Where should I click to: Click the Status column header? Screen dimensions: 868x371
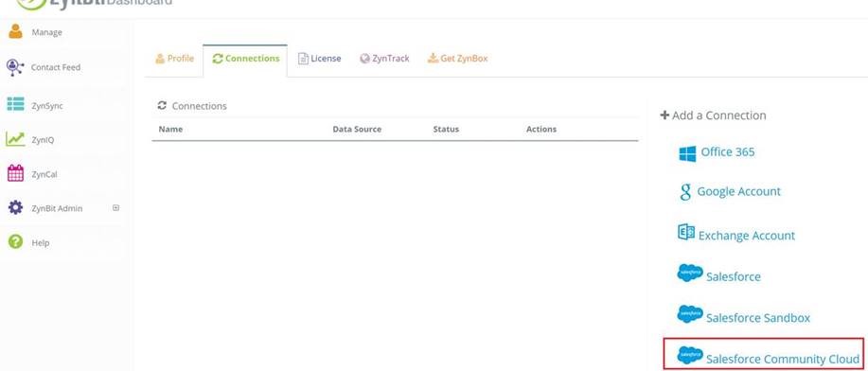tap(446, 129)
